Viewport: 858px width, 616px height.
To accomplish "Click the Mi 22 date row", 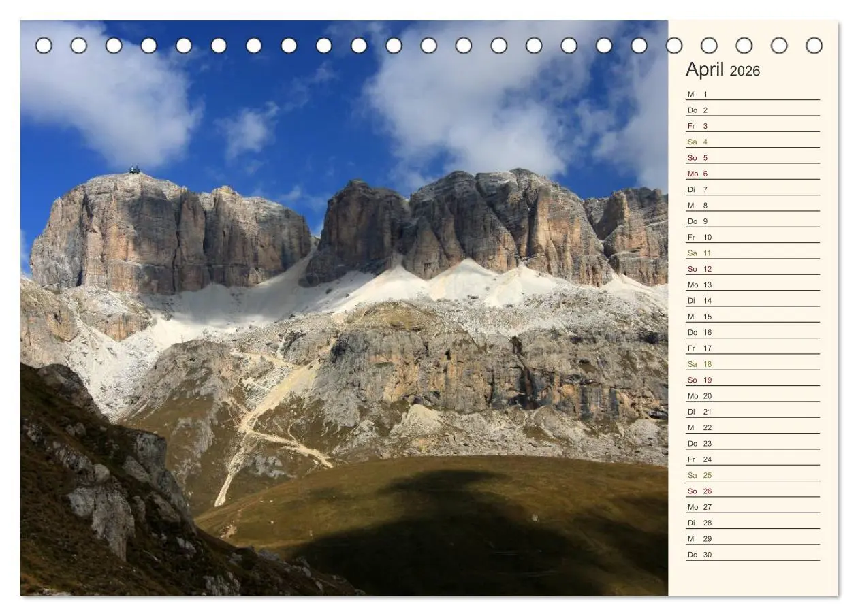I will coord(752,427).
